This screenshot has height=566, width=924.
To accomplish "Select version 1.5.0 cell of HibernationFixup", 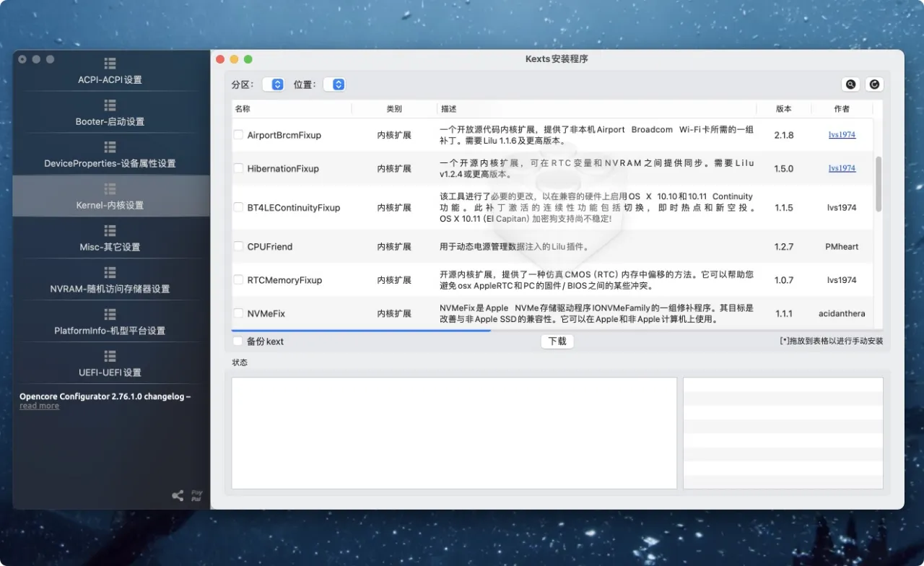I will click(x=784, y=168).
